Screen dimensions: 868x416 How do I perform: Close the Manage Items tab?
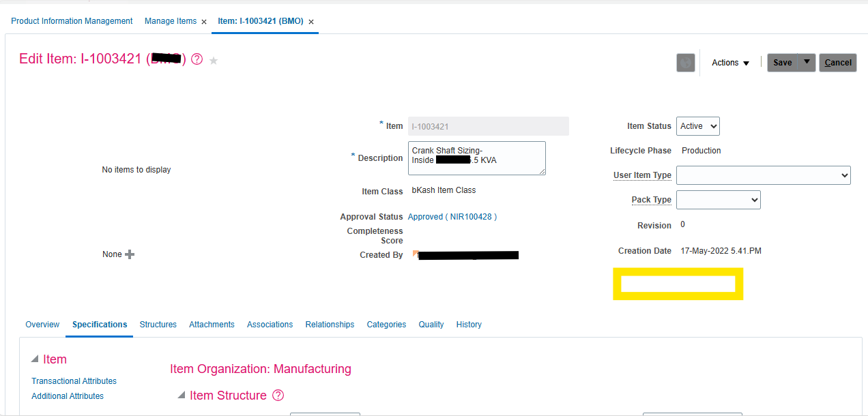click(x=204, y=22)
